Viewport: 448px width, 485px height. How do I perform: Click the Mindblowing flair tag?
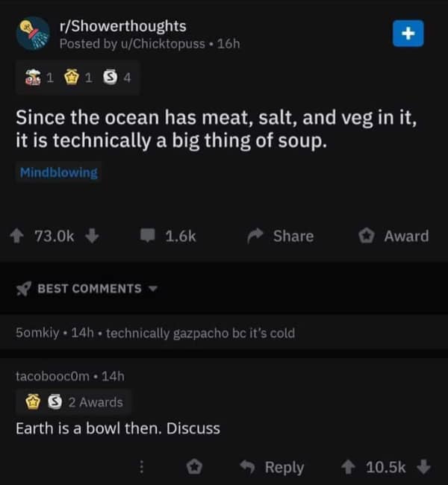pos(58,172)
